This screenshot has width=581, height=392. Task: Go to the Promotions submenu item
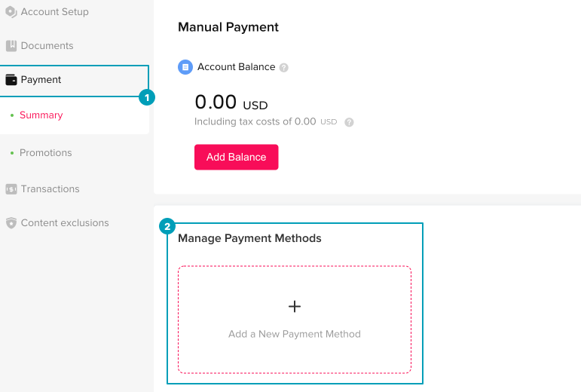pyautogui.click(x=45, y=152)
